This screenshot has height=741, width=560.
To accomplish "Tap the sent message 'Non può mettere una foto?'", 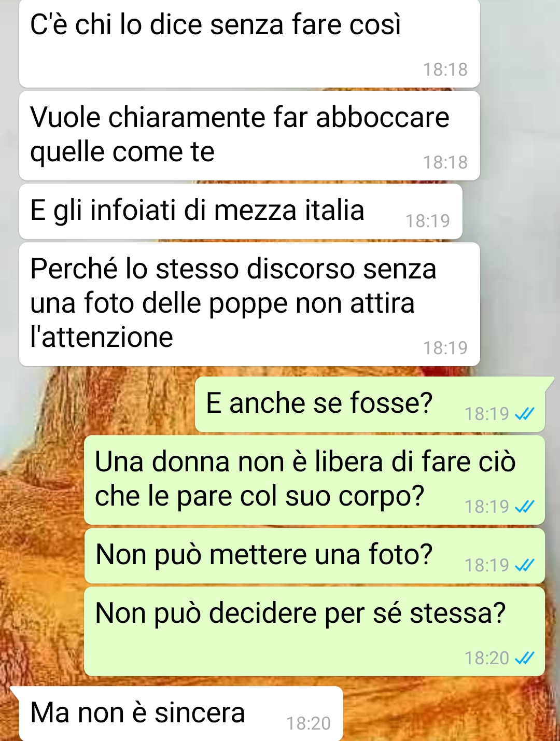I will [x=315, y=556].
